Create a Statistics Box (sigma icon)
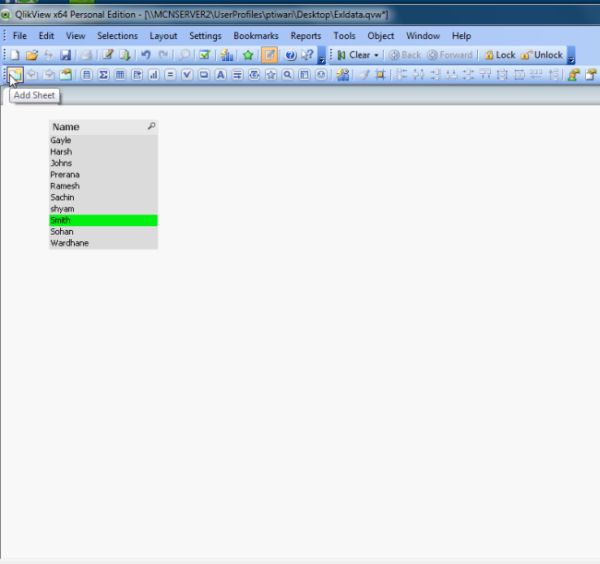The image size is (600, 564). tap(103, 75)
